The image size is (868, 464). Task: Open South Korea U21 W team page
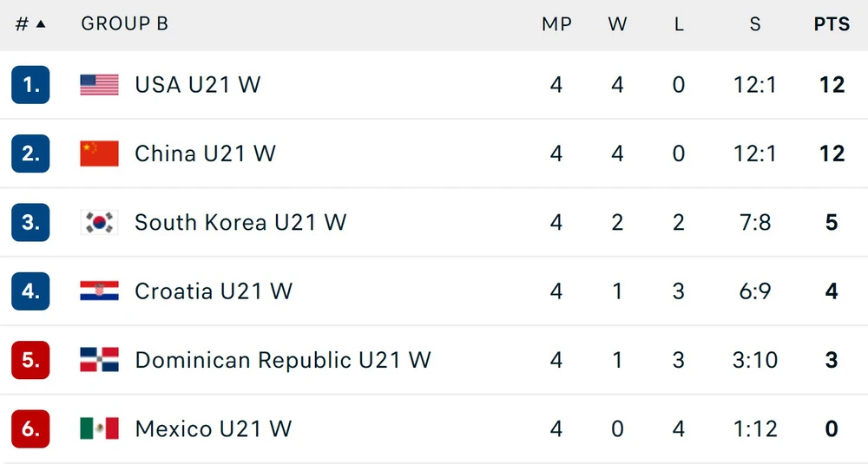[x=240, y=222]
